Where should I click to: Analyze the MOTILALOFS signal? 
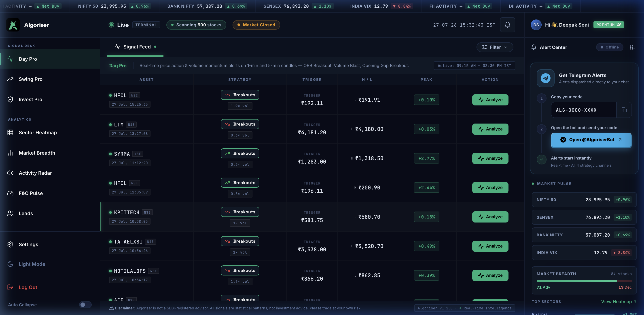pyautogui.click(x=490, y=275)
